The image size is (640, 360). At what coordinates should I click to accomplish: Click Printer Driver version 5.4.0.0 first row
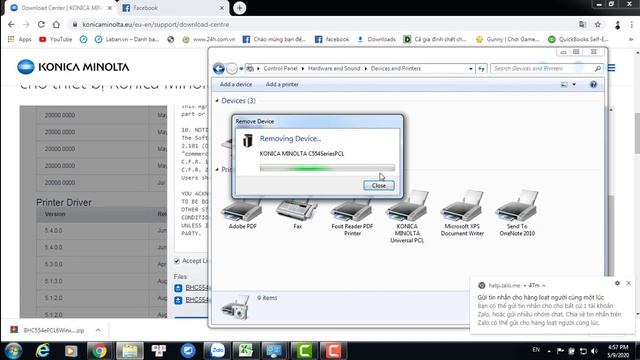pyautogui.click(x=101, y=231)
